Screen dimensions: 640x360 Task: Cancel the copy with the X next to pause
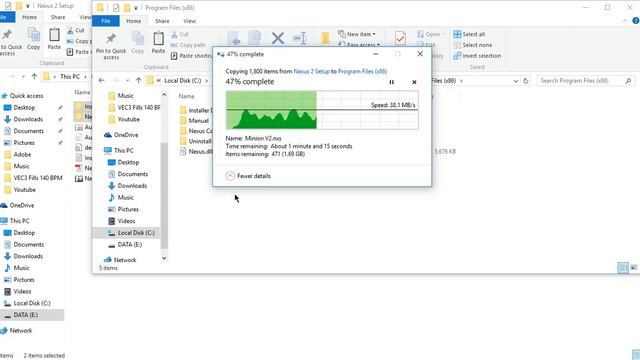[414, 82]
